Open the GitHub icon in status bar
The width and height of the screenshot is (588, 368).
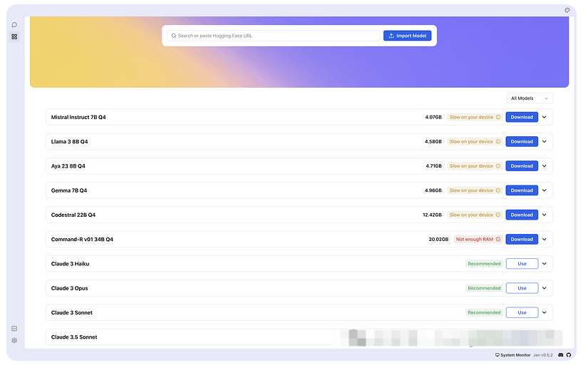[569, 355]
